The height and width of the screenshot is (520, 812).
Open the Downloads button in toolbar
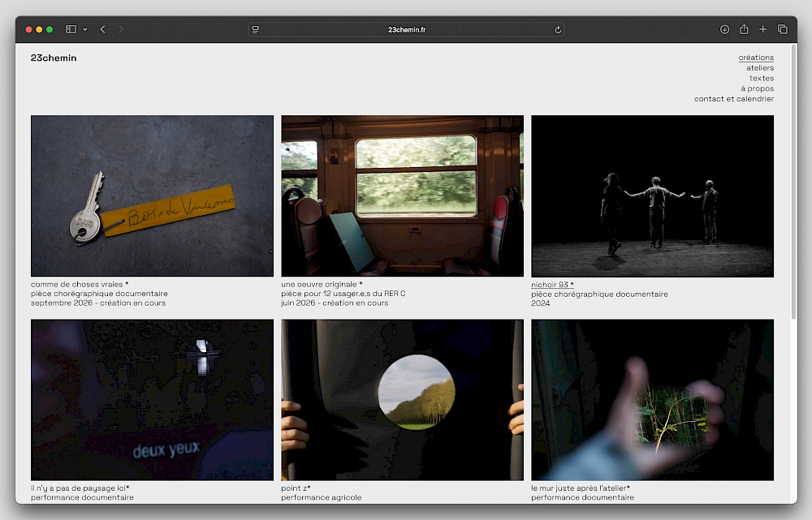pos(724,29)
